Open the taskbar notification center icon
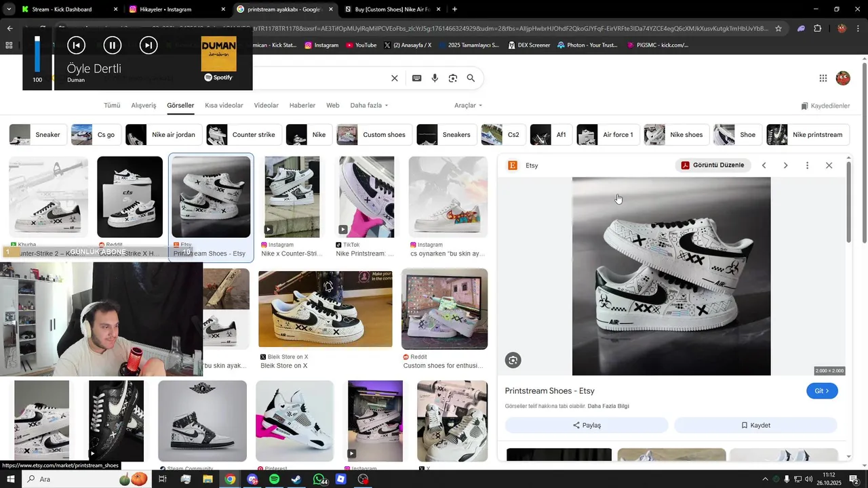This screenshot has width=868, height=488. click(854, 479)
